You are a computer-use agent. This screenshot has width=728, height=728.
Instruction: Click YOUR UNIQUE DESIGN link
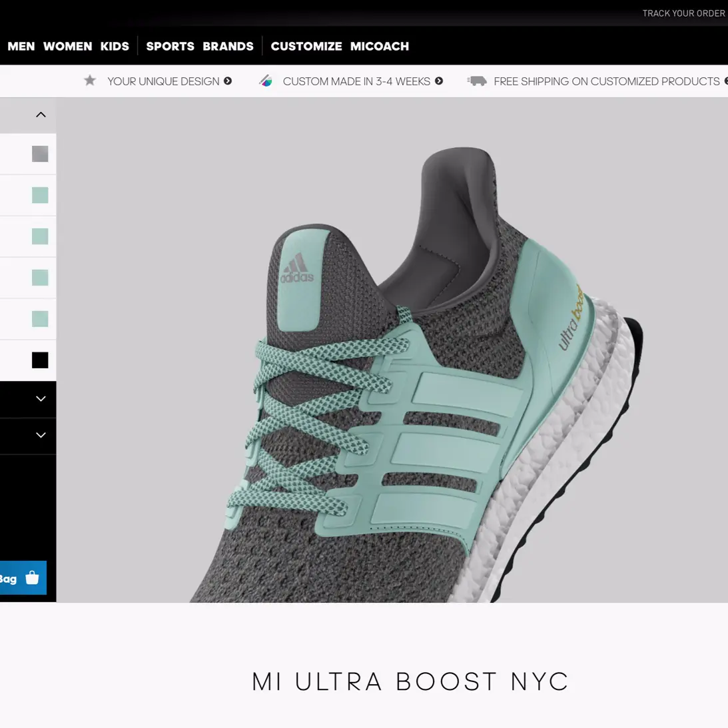[x=163, y=81]
